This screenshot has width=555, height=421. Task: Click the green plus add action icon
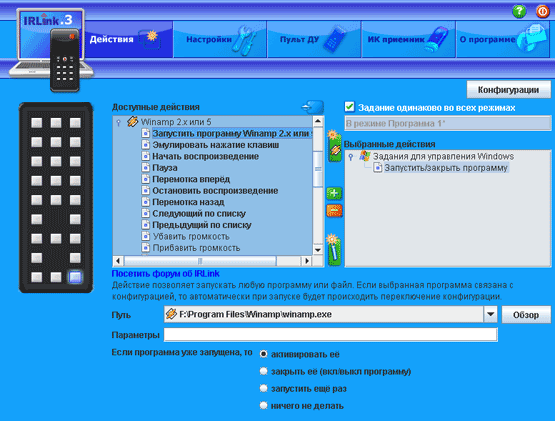[334, 193]
